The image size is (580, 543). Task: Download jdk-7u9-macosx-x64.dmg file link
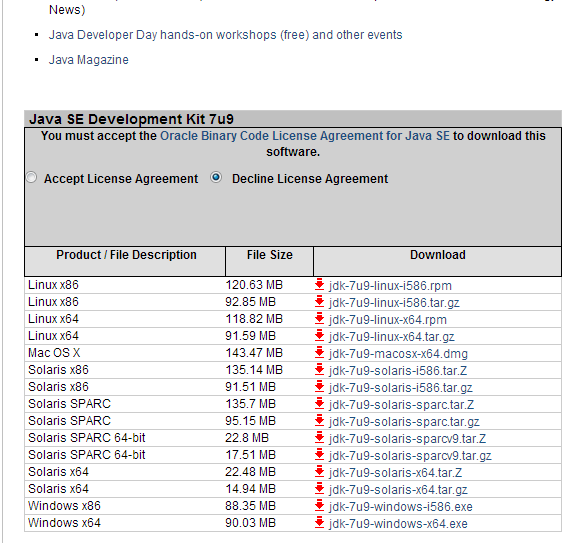(398, 354)
